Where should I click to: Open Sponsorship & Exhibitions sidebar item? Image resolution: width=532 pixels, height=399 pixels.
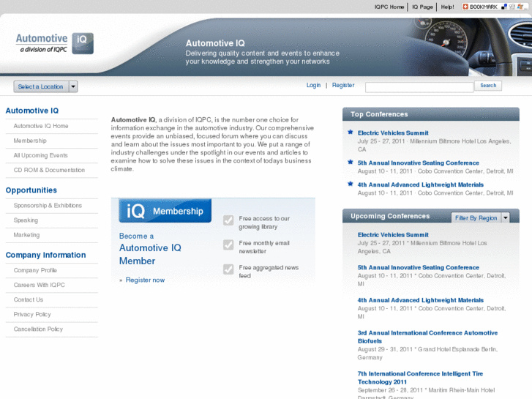point(48,206)
